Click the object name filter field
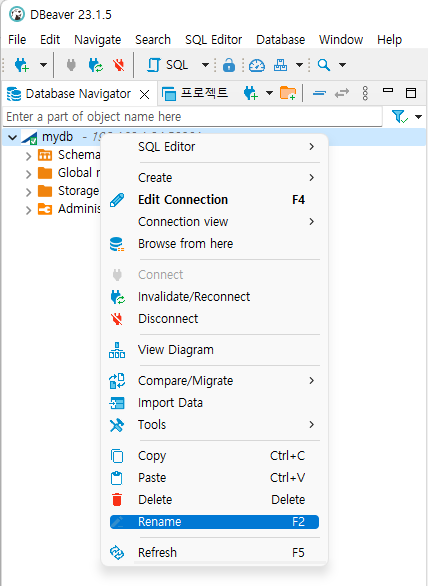 click(193, 117)
